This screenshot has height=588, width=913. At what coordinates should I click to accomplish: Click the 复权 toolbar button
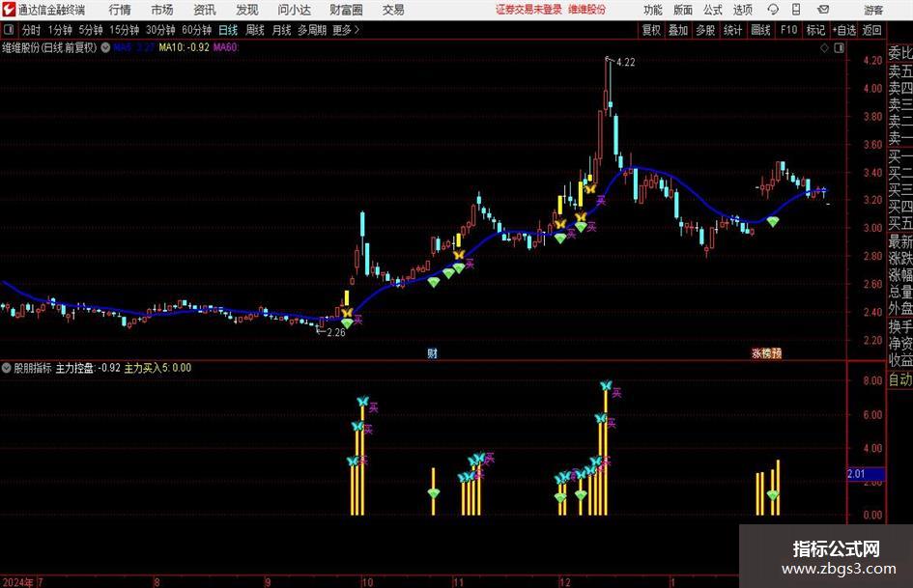[651, 30]
